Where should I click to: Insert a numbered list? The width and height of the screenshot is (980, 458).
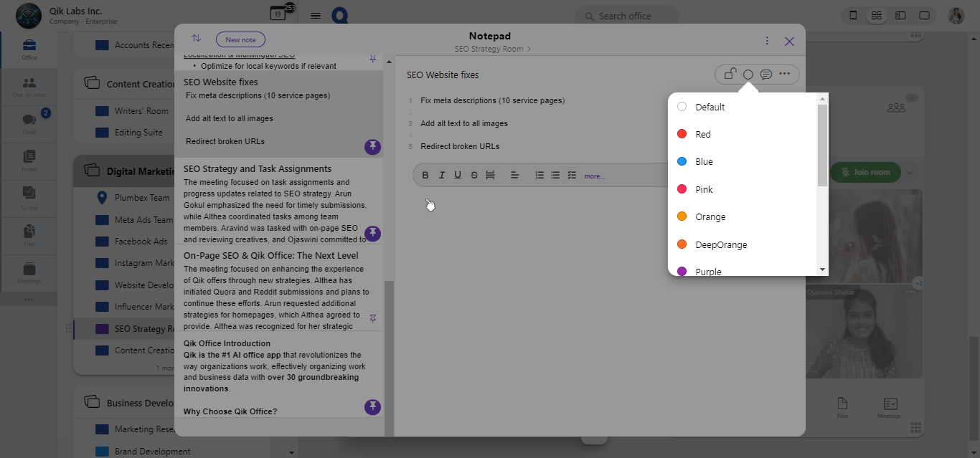(x=540, y=175)
